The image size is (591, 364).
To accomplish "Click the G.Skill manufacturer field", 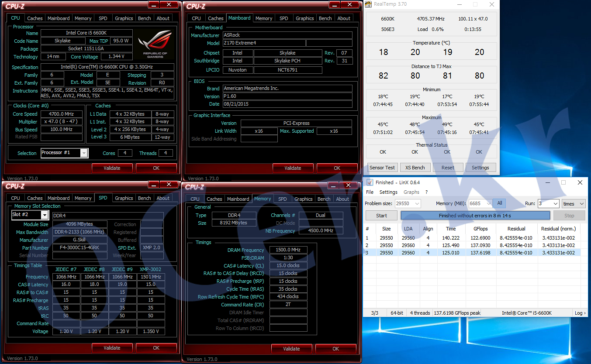I will coord(79,240).
